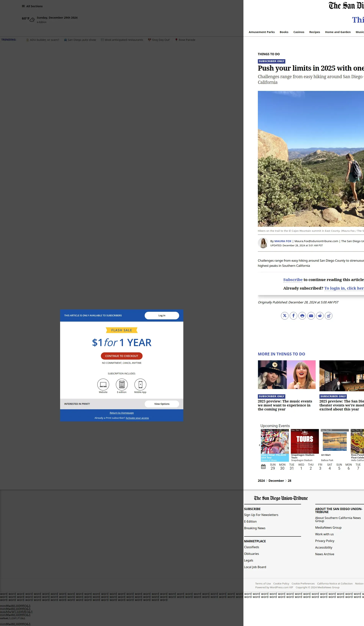
Task: Open the events calendar icon
Action: [x=263, y=467]
